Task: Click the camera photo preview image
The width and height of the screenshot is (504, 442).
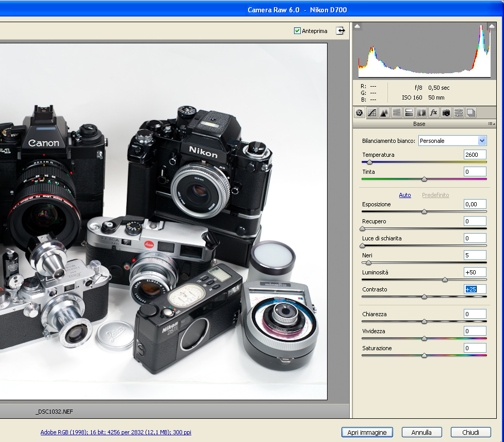Action: coord(164,221)
